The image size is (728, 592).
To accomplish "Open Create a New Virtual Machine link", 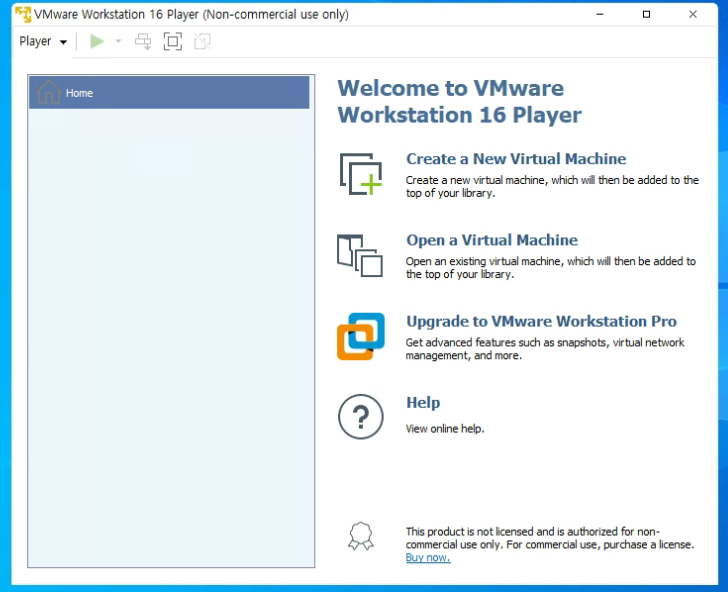I will 516,159.
